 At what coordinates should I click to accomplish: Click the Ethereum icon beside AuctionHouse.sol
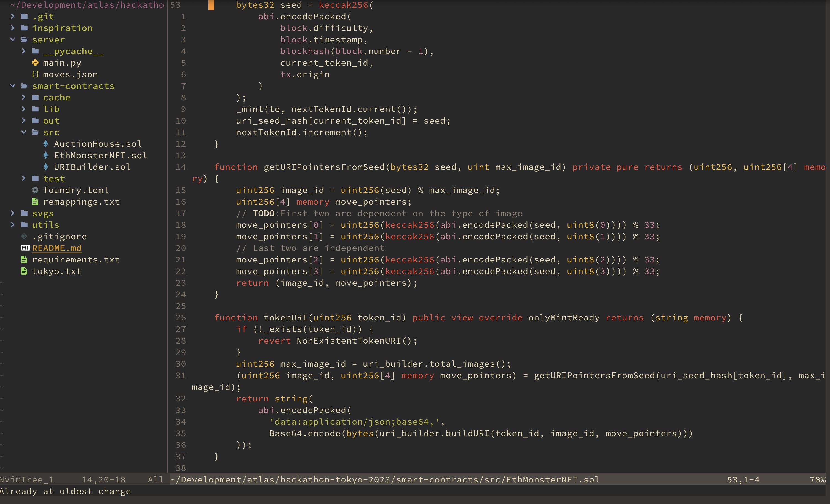tap(46, 144)
